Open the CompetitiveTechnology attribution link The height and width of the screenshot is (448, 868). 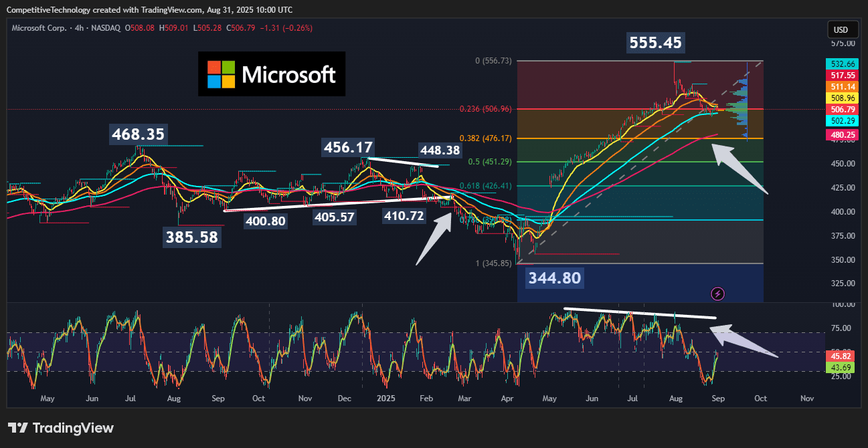[47, 9]
